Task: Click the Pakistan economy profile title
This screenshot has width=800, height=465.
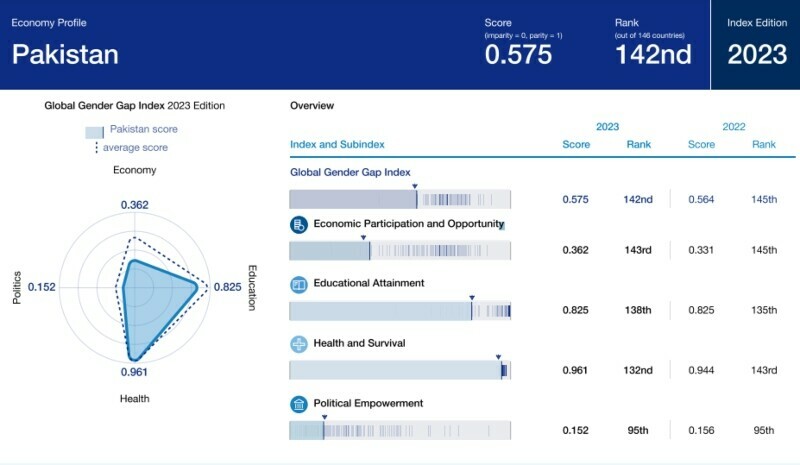Action: click(x=65, y=55)
